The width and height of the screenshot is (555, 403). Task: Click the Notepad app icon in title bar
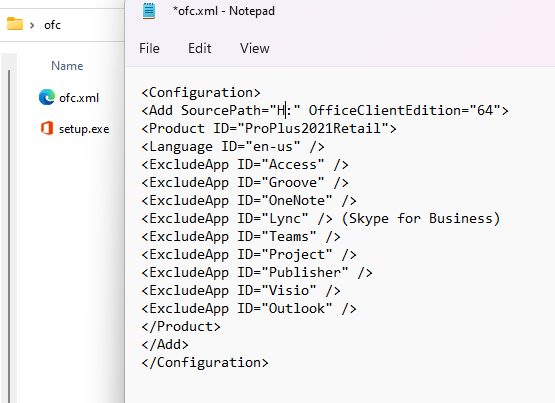(x=149, y=11)
